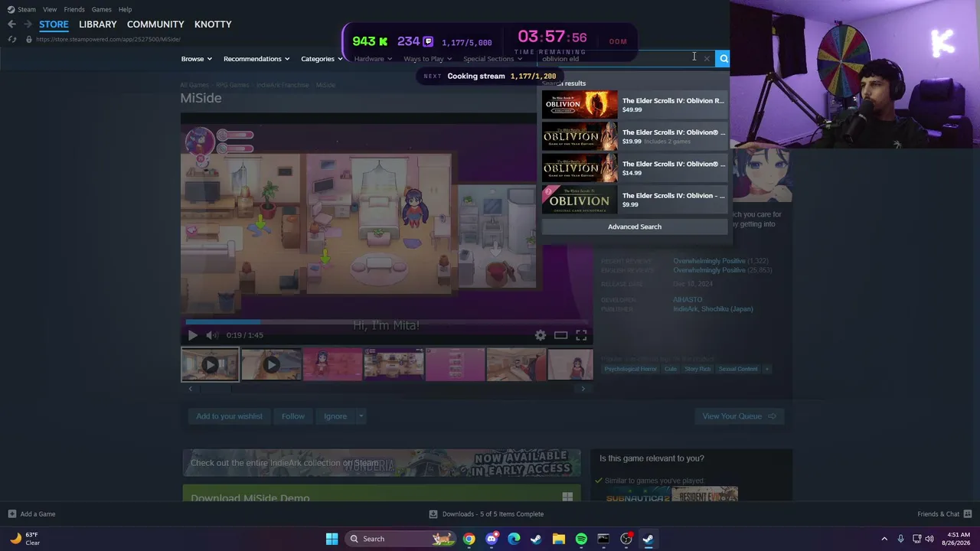Viewport: 980px width, 551px height.
Task: Open Downloads status in Steam footer
Action: 487,514
